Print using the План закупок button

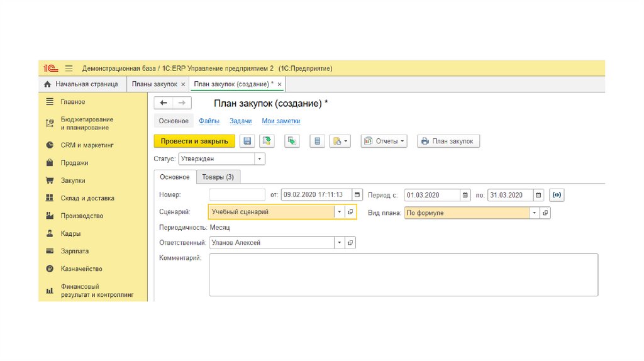point(448,142)
